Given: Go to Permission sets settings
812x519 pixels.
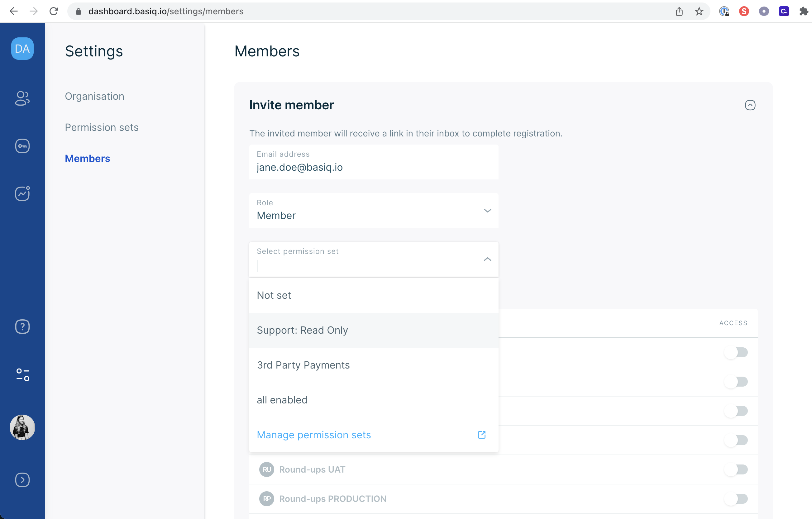Looking at the screenshot, I should click(102, 127).
